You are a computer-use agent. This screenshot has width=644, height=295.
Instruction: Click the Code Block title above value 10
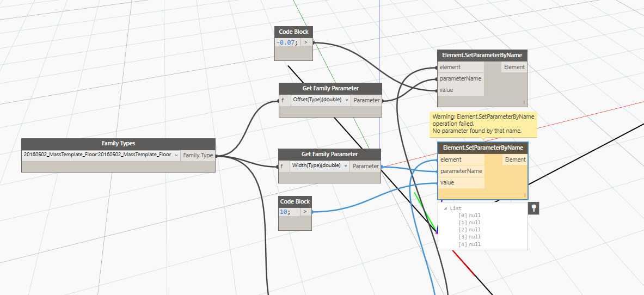tap(295, 201)
